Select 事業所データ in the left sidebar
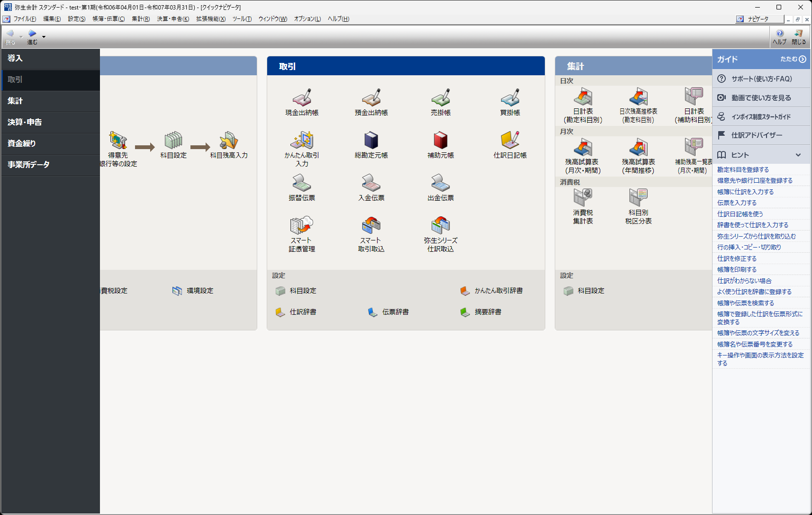 coord(50,165)
